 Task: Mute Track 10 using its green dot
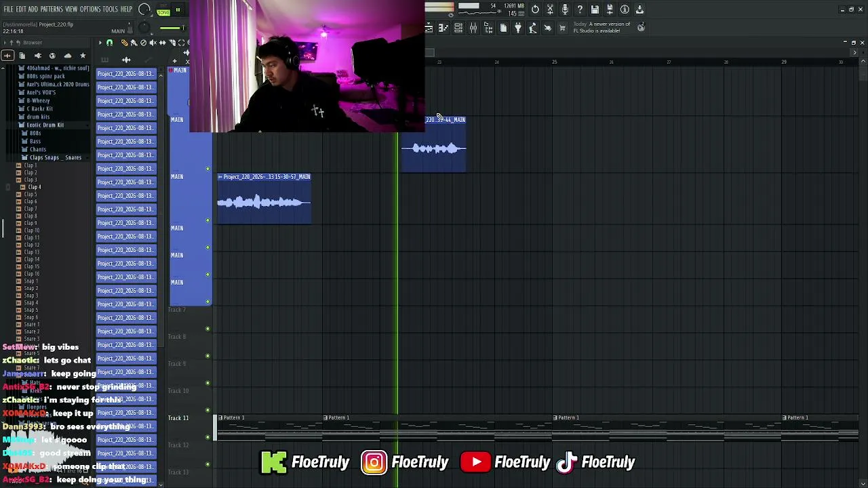tap(208, 410)
